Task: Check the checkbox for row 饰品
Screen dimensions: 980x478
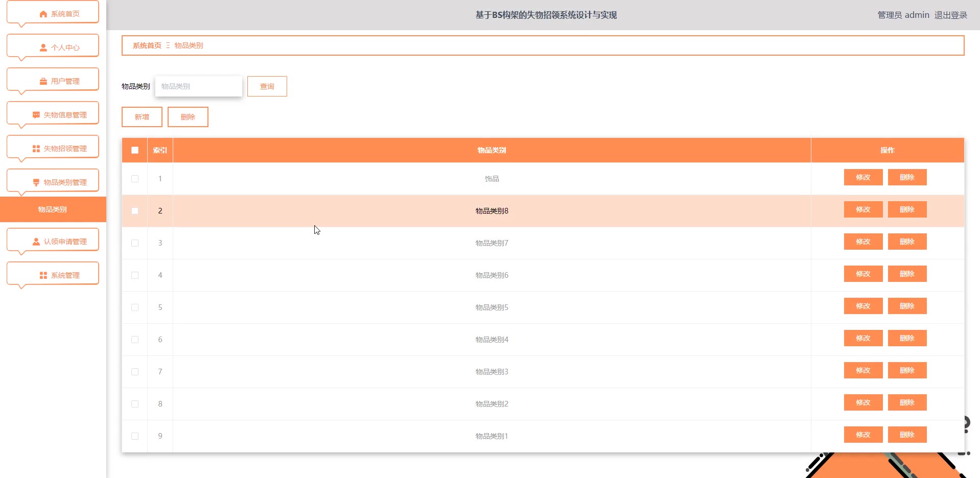Action: (x=135, y=179)
